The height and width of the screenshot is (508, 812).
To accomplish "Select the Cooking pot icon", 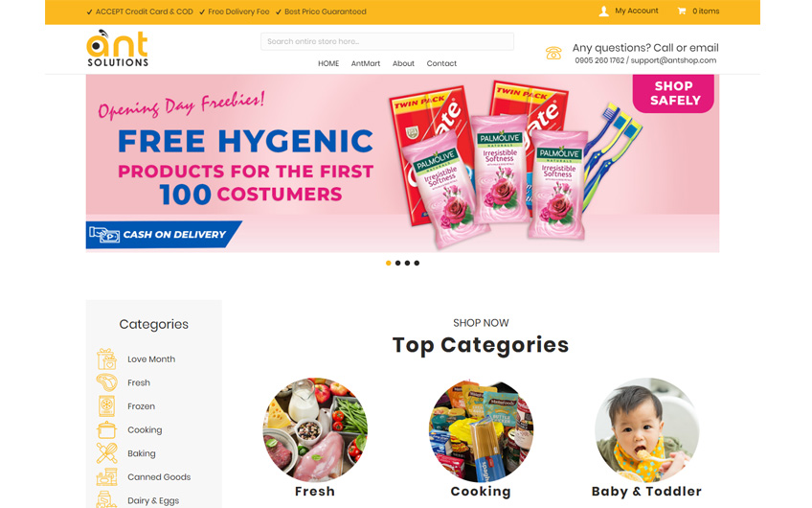I will tap(106, 429).
